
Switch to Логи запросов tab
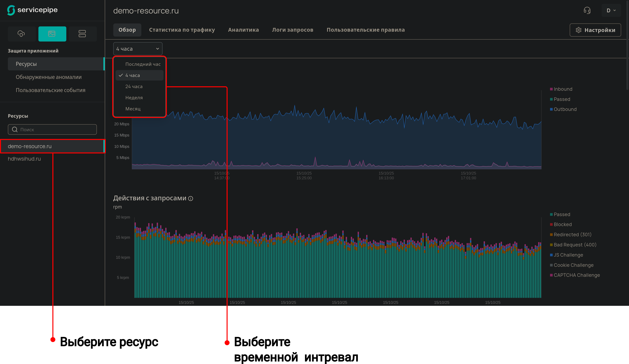(293, 30)
